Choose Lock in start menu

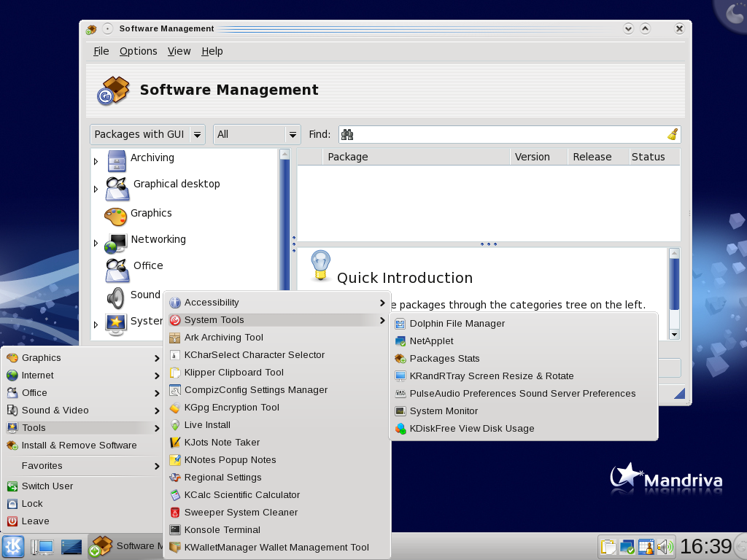point(83,504)
